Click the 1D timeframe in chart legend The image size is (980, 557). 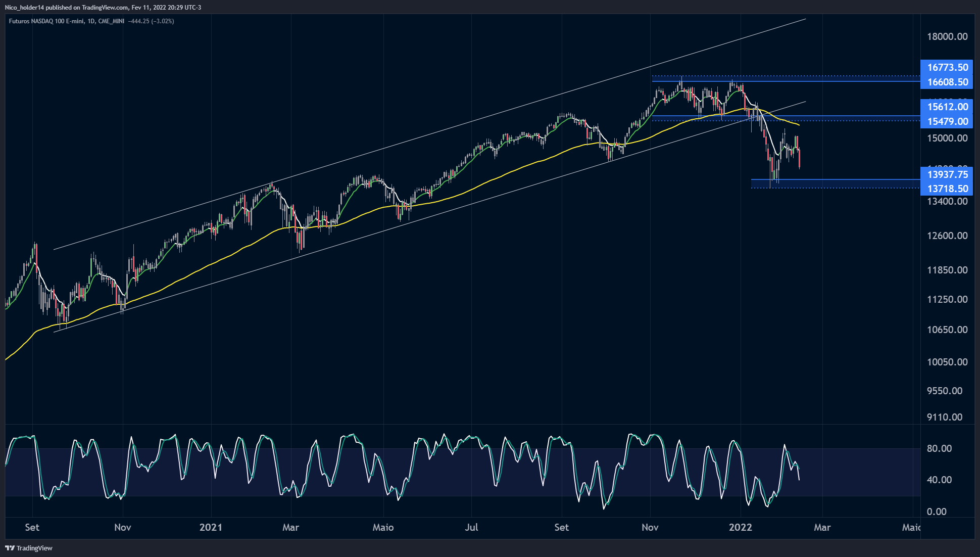(x=91, y=21)
